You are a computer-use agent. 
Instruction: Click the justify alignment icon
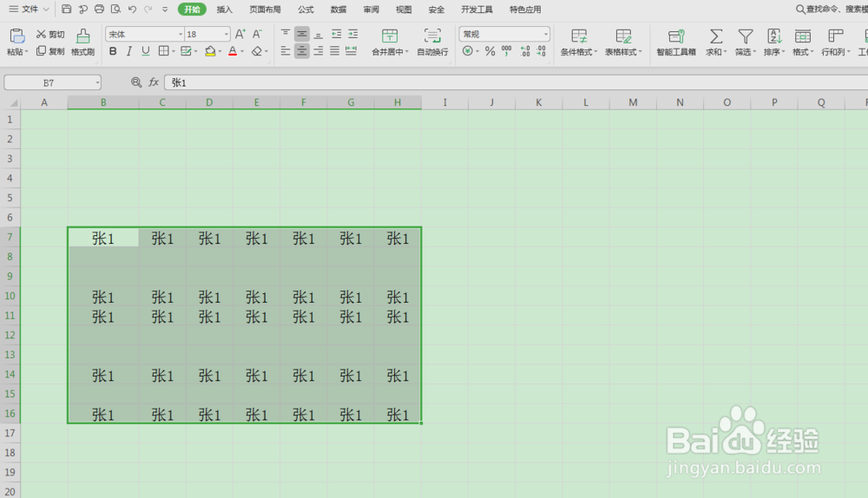coord(335,51)
